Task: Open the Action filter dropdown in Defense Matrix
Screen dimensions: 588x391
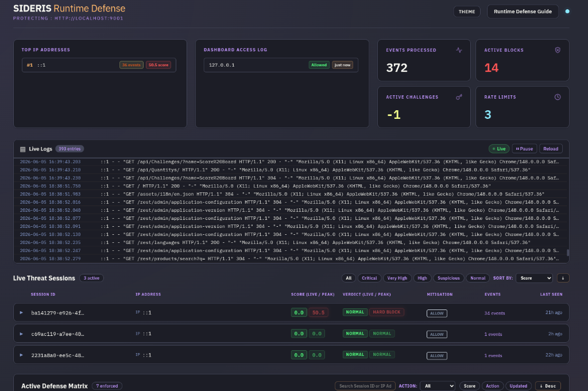Action: coord(438,386)
